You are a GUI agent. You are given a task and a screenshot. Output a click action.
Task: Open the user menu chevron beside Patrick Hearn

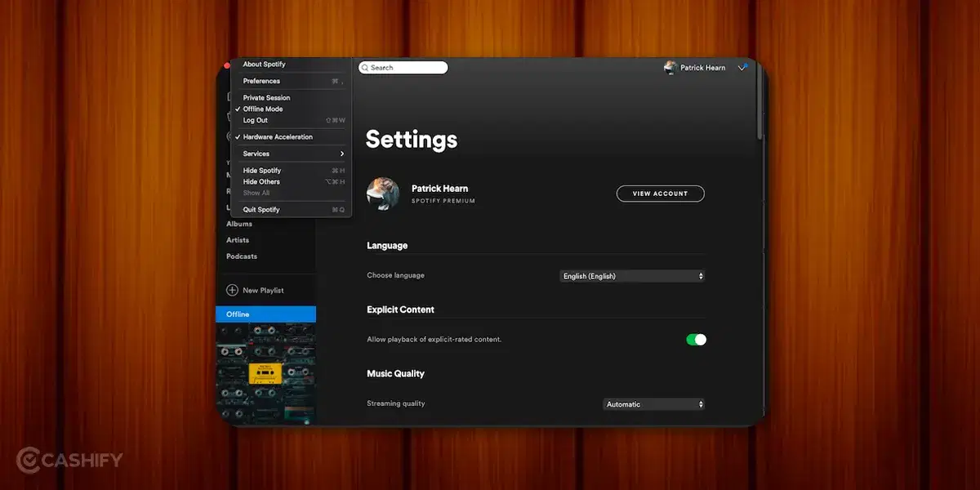click(x=742, y=68)
